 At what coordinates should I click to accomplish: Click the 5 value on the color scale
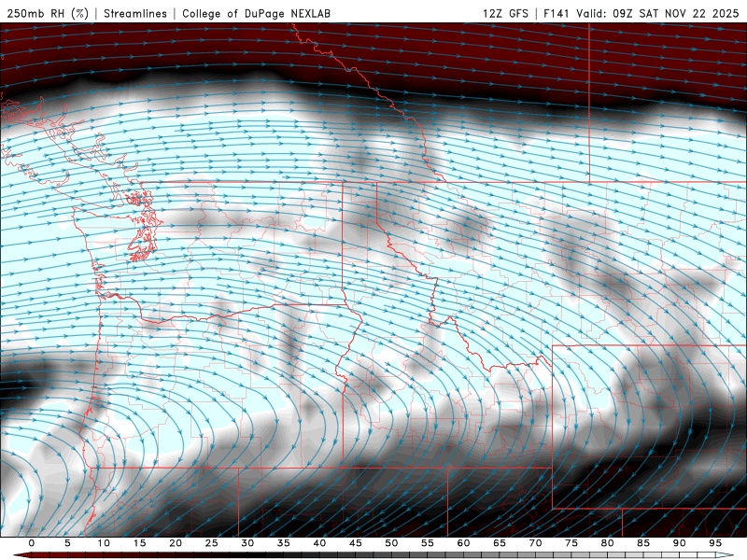click(67, 543)
